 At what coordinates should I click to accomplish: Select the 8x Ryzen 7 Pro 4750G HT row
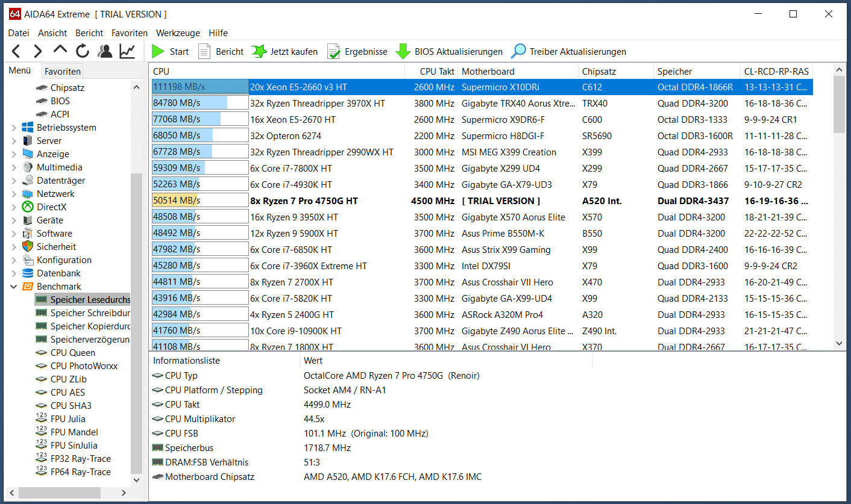[482, 201]
